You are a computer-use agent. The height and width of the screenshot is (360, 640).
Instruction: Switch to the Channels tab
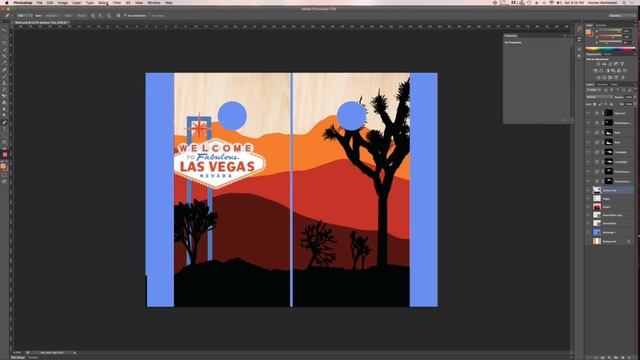pos(602,84)
